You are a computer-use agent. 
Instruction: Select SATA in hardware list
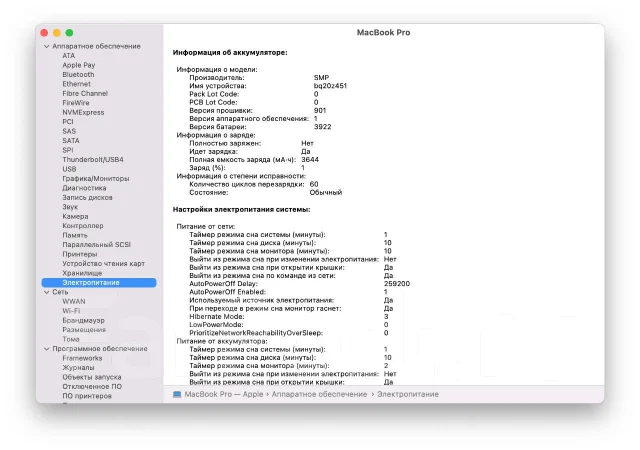coord(71,140)
